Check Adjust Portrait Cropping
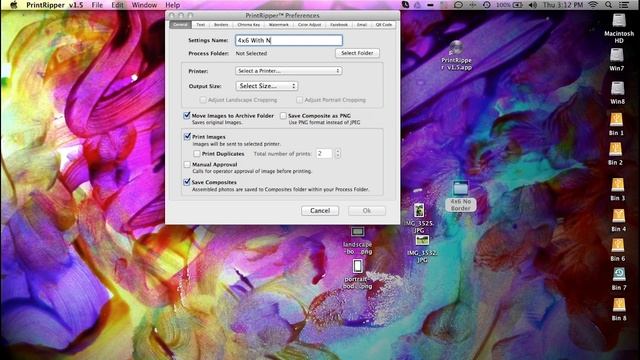The image size is (640, 360). [x=300, y=100]
